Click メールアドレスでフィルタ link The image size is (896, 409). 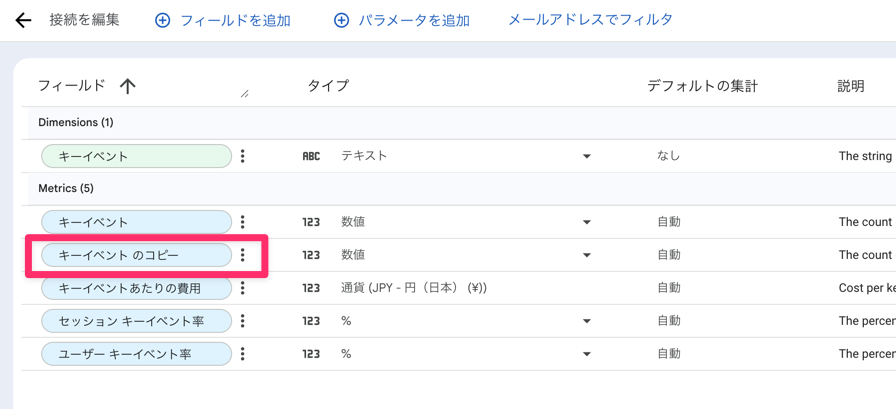coord(590,20)
